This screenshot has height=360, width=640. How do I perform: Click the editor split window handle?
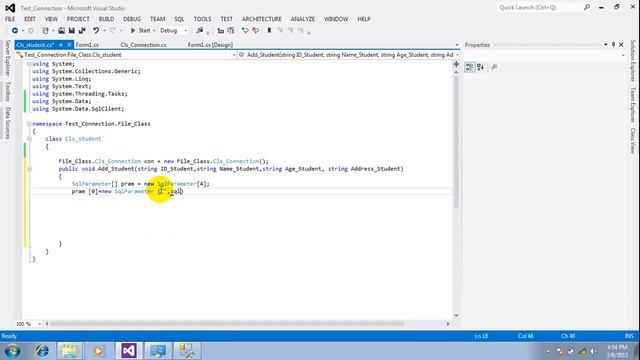[x=456, y=64]
